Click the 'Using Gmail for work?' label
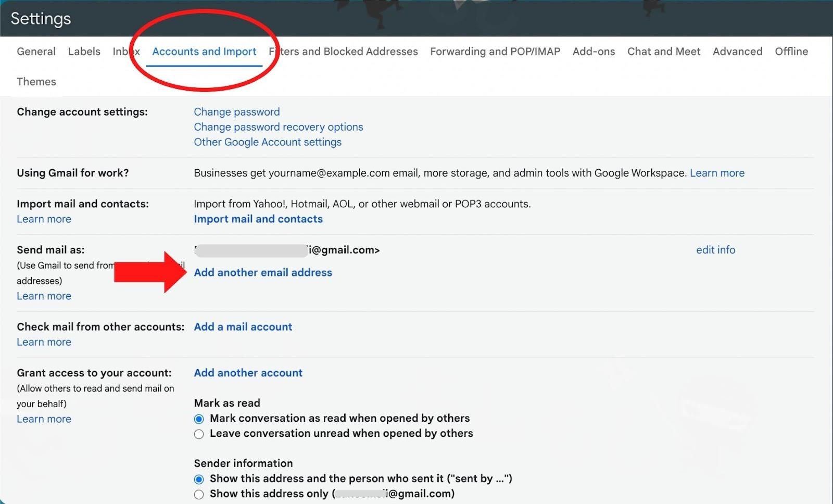The image size is (833, 504). [73, 173]
